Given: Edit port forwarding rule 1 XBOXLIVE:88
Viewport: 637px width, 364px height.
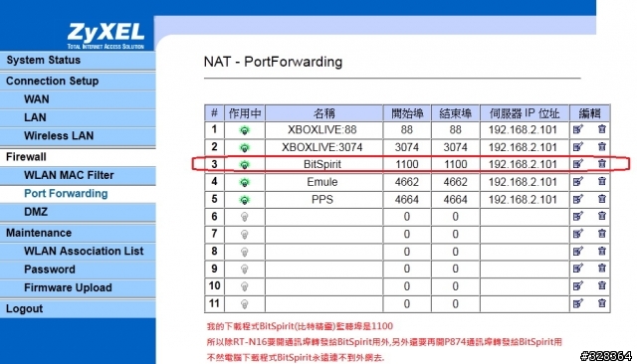Looking at the screenshot, I should 577,129.
